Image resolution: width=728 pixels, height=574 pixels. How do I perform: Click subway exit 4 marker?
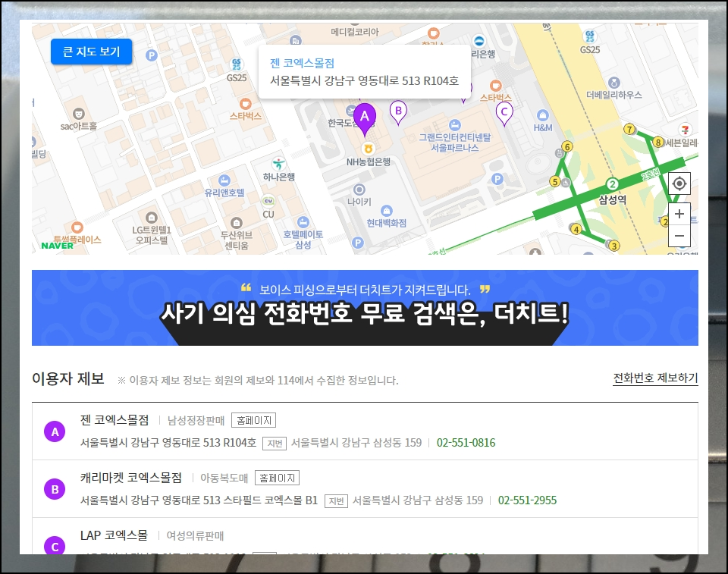pyautogui.click(x=576, y=229)
